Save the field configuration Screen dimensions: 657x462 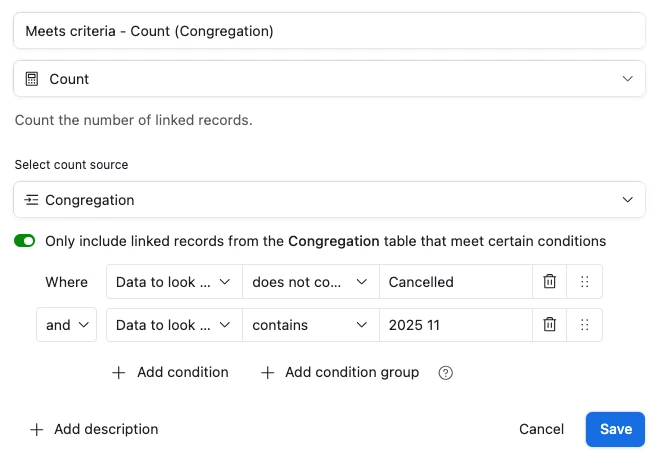pos(615,429)
